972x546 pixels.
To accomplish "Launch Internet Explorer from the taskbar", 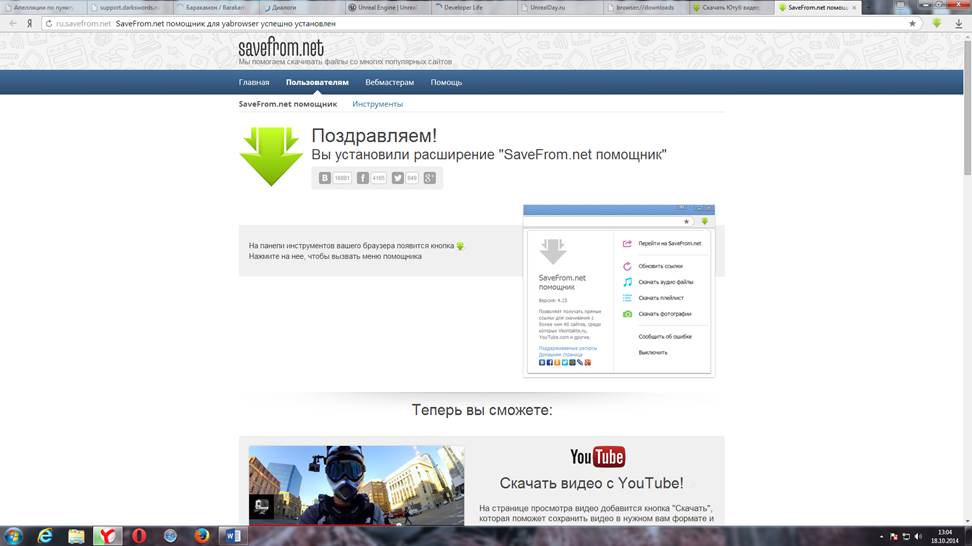I will [x=45, y=536].
